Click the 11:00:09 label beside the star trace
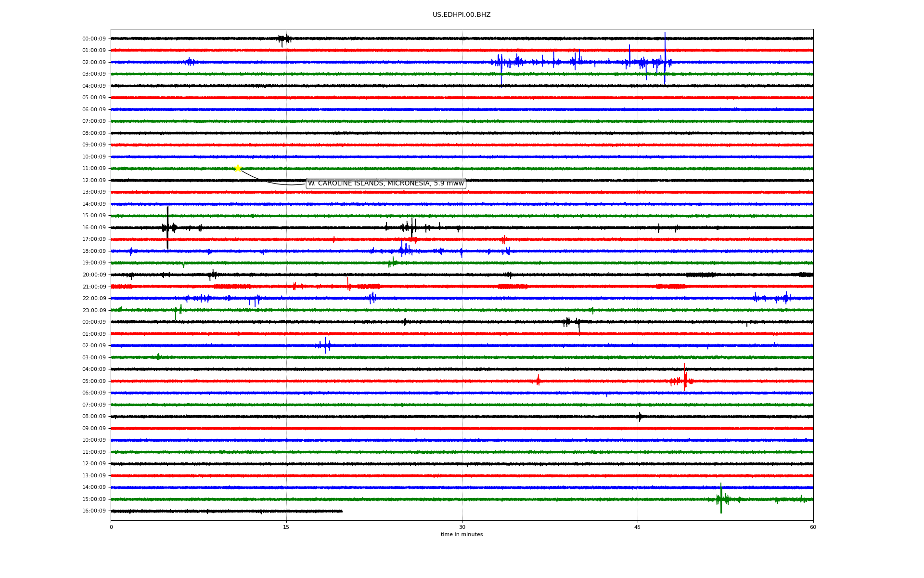The height and width of the screenshot is (578, 924). [94, 169]
